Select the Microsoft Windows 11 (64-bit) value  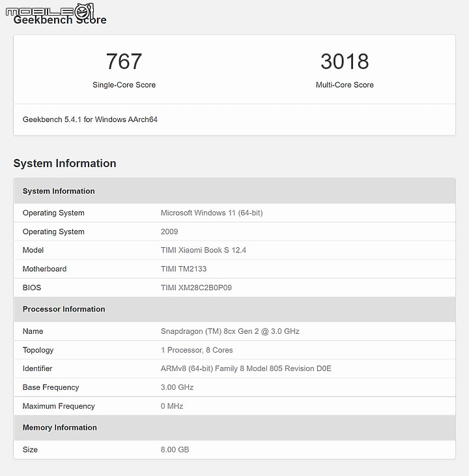[x=212, y=213]
